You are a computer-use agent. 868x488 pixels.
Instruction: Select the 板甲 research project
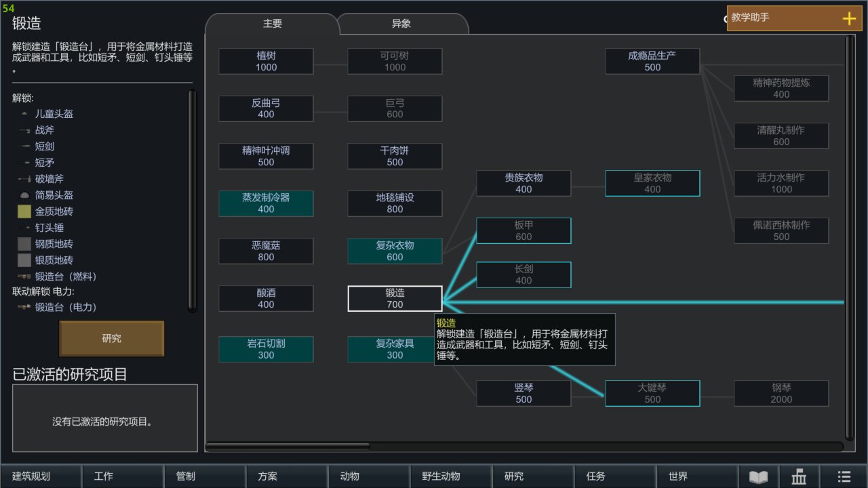pos(524,230)
